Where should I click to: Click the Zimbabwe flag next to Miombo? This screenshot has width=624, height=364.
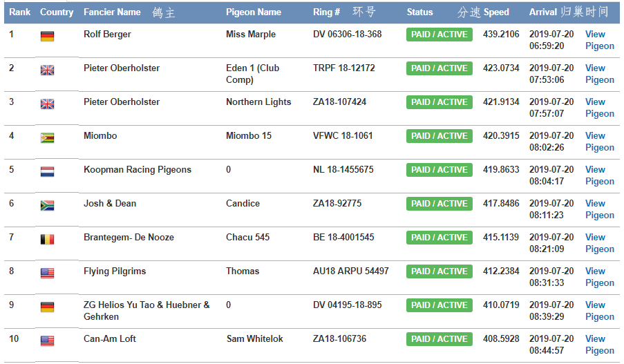[x=47, y=137]
